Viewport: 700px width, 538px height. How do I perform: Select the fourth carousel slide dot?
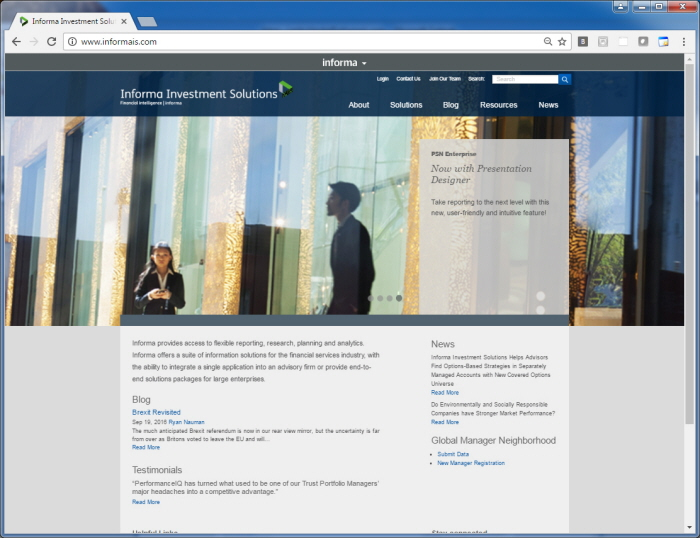coord(399,298)
